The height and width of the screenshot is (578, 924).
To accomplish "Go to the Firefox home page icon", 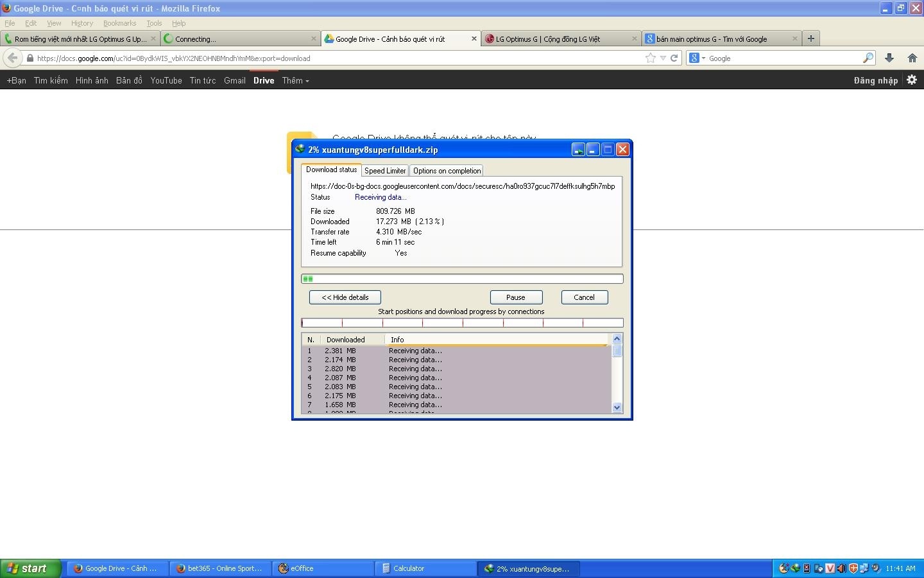I will [x=912, y=58].
